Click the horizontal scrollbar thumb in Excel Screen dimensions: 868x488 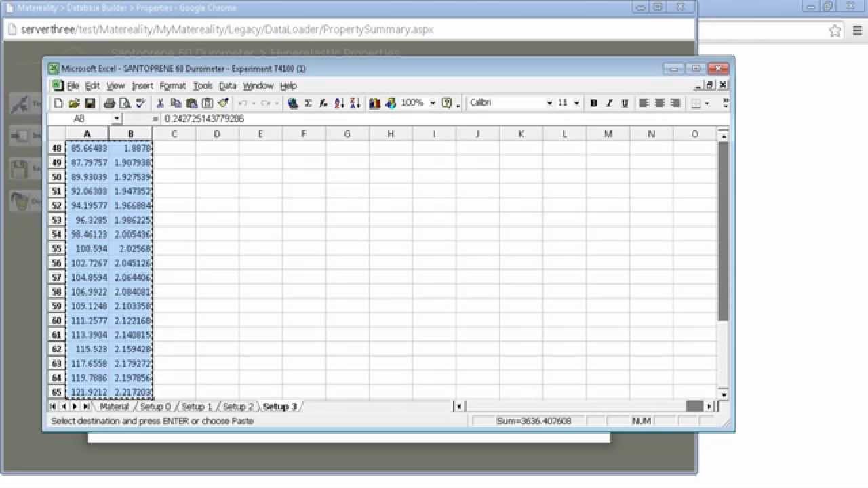tap(694, 406)
